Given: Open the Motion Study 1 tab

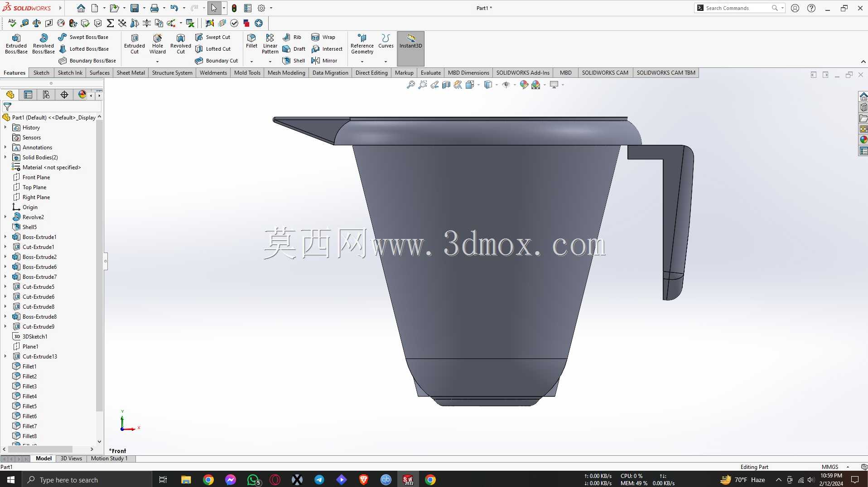Looking at the screenshot, I should pos(109,458).
